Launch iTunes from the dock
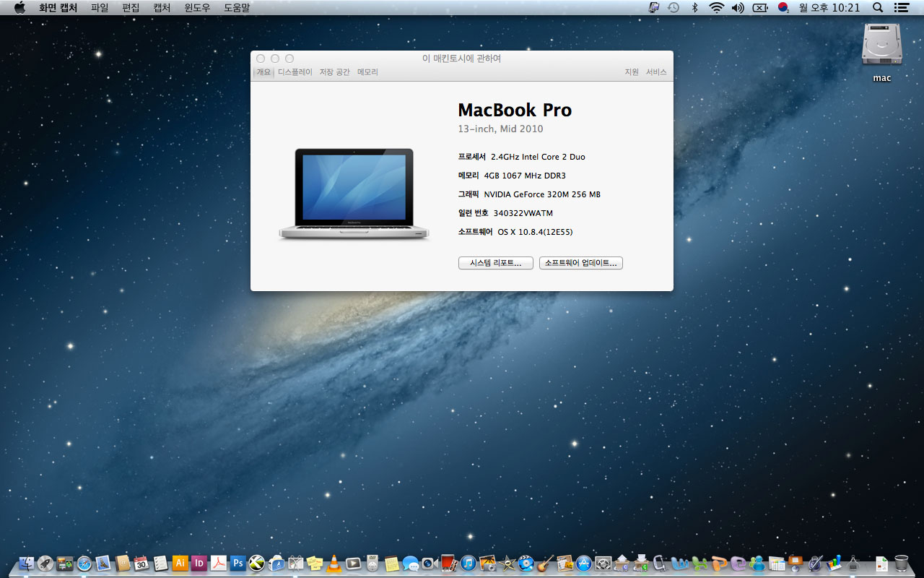Viewport: 924px width, 578px height. (468, 563)
